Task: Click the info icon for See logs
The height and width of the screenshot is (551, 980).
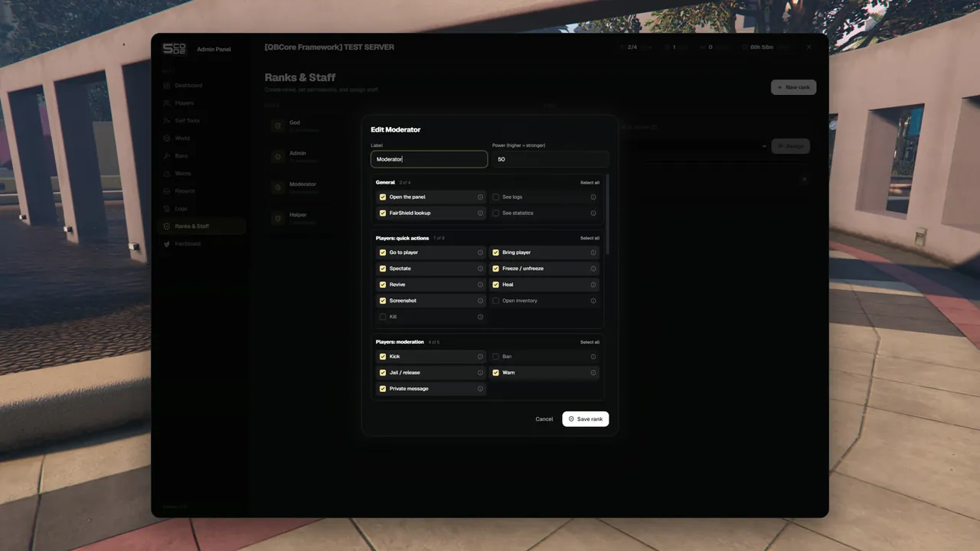Action: tap(593, 197)
